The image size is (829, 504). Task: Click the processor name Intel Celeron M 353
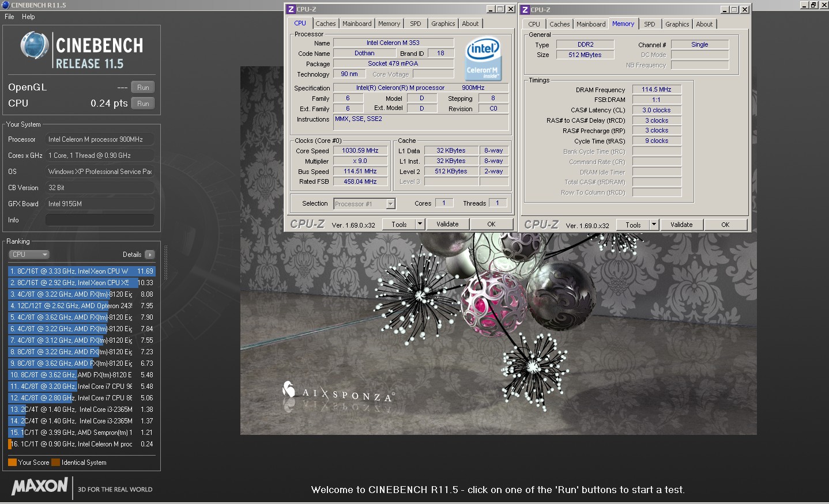[393, 43]
